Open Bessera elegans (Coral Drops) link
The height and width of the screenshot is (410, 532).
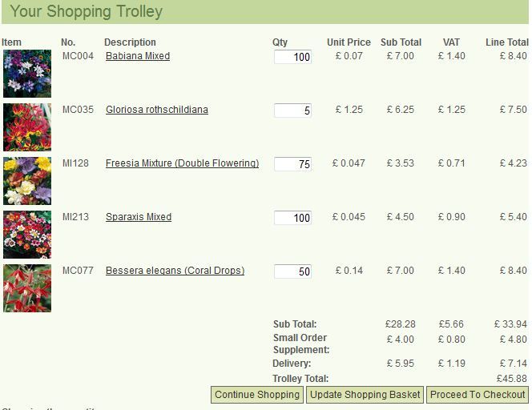[175, 271]
